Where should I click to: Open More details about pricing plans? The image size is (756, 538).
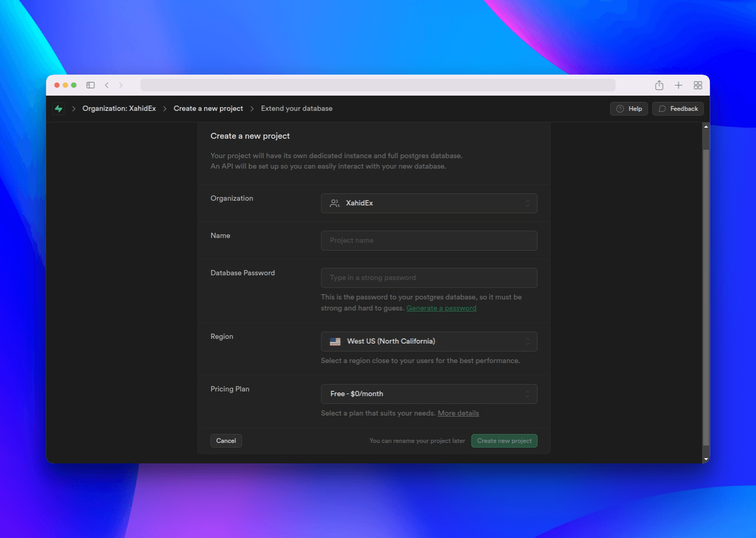coord(458,413)
